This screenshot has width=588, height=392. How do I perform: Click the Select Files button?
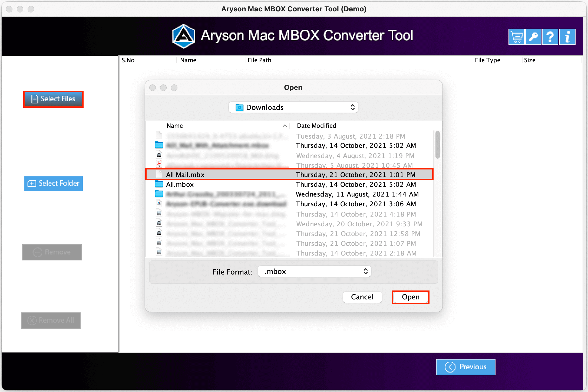pyautogui.click(x=53, y=99)
